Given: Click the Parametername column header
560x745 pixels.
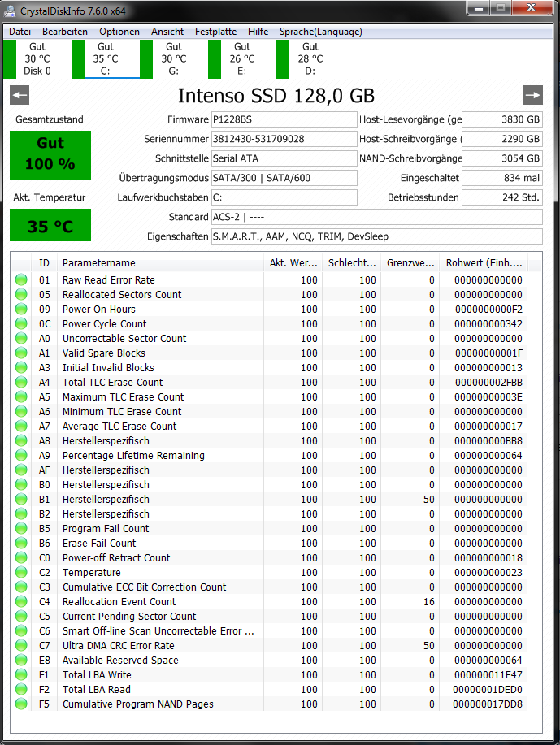Looking at the screenshot, I should click(x=160, y=262).
